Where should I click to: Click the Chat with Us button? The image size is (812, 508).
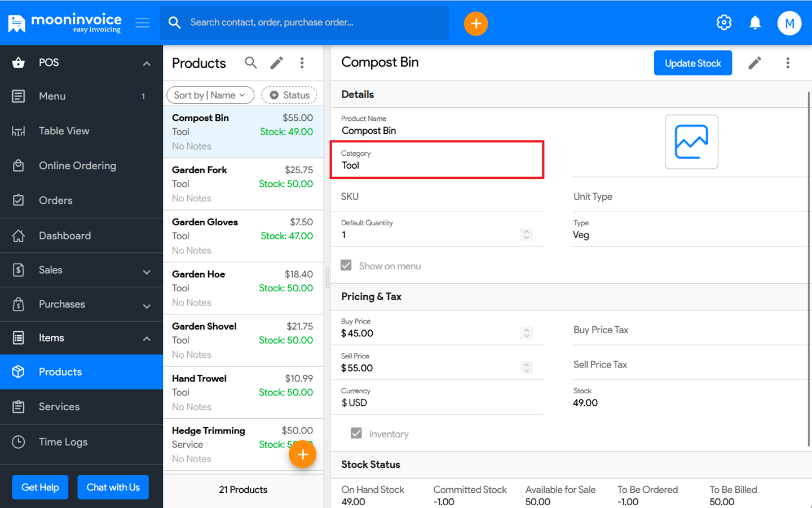coord(113,487)
